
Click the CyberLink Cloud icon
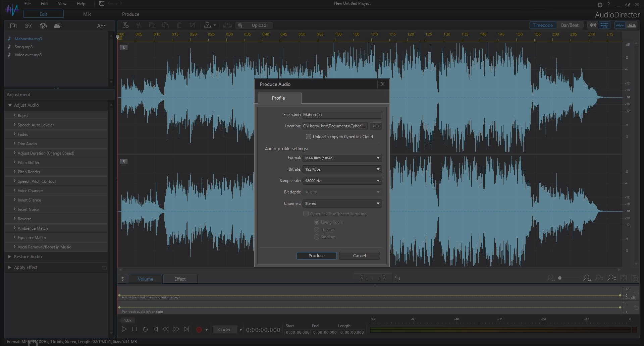tap(58, 26)
